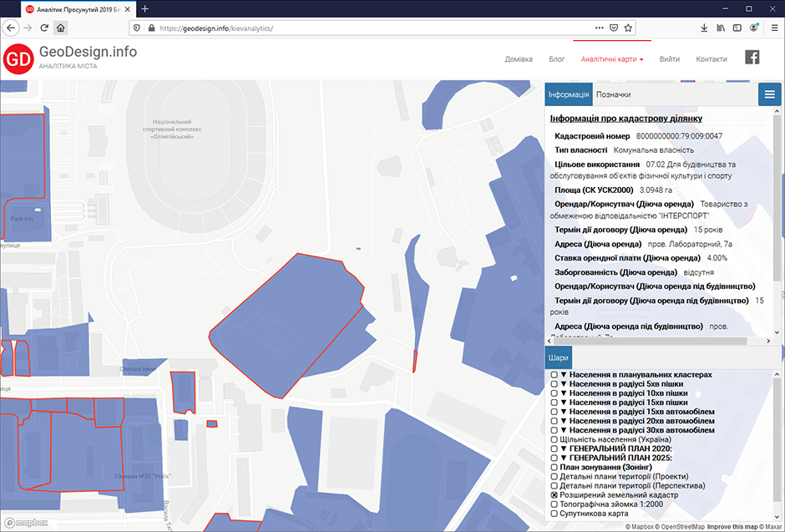Select the Інформація tab
Image resolution: width=785 pixels, height=532 pixels.
click(x=569, y=94)
